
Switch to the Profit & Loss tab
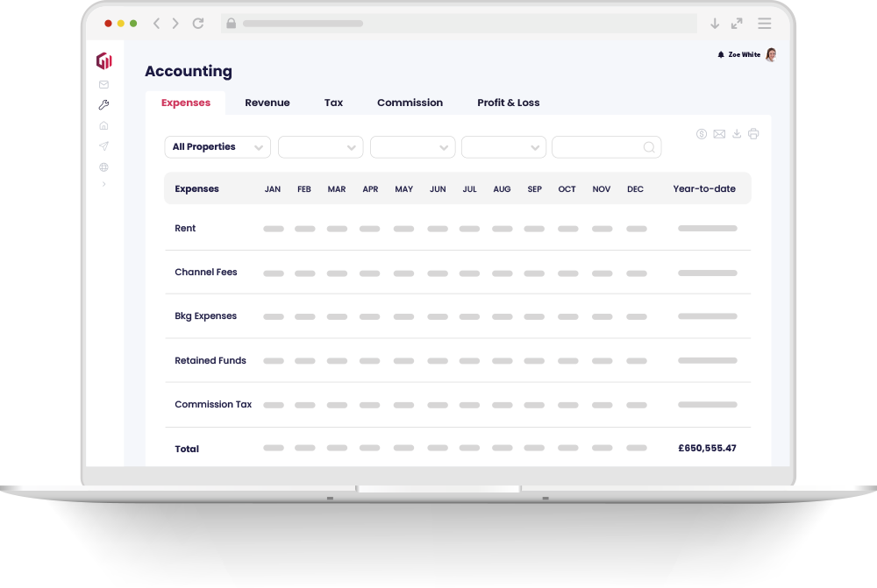tap(509, 103)
